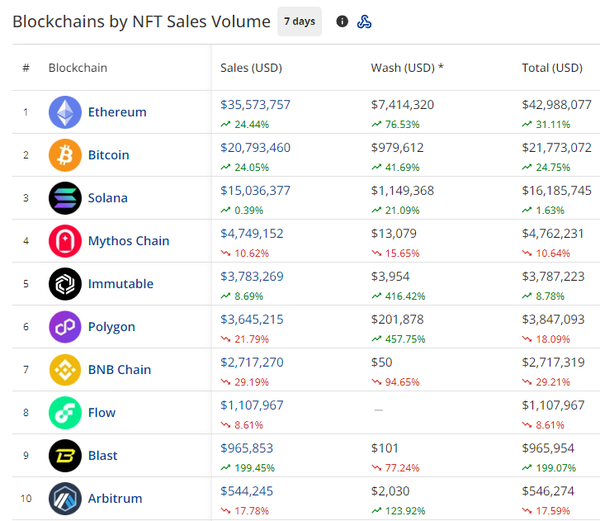Sort by Total (USD) column header
600x521 pixels.
click(552, 68)
